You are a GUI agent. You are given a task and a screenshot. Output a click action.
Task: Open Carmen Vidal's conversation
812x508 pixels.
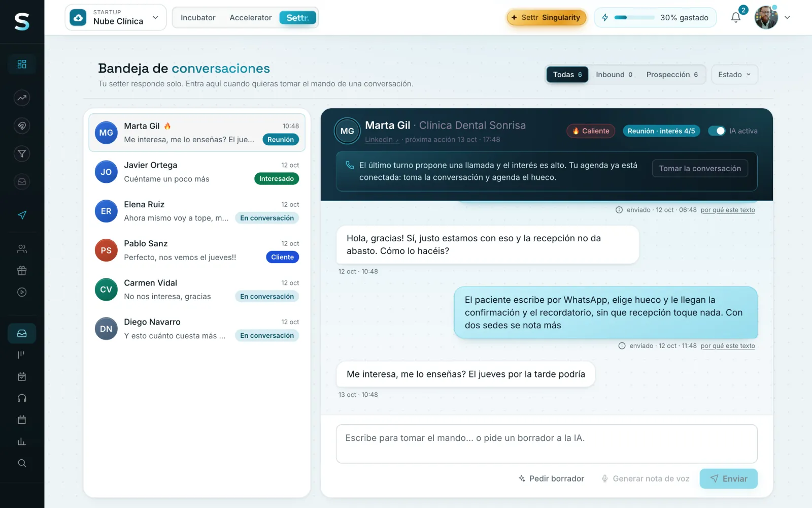pyautogui.click(x=197, y=290)
